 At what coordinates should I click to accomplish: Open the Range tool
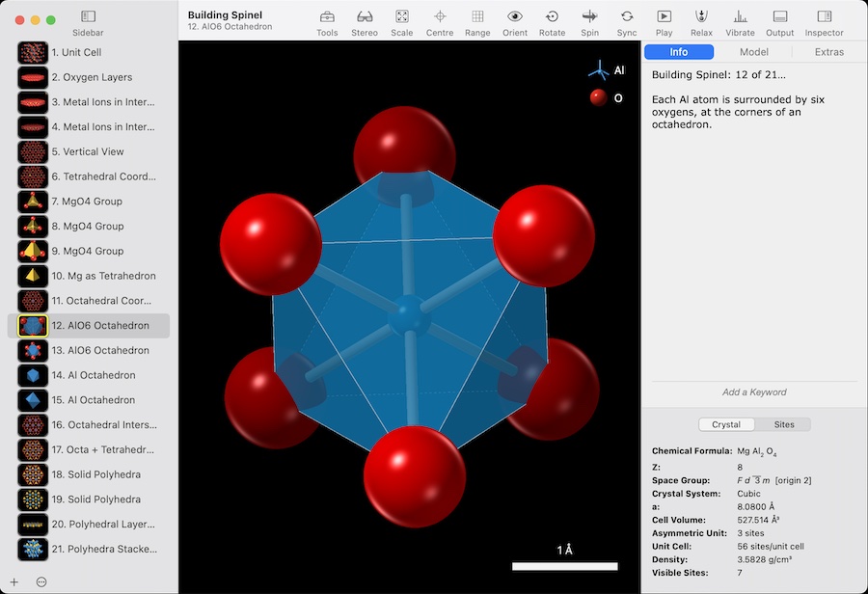point(477,16)
